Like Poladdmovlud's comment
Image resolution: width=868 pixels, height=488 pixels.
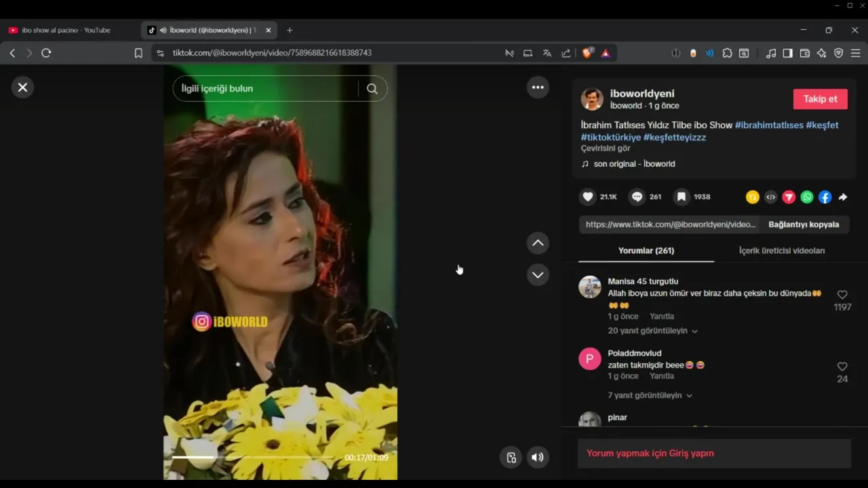click(x=842, y=367)
